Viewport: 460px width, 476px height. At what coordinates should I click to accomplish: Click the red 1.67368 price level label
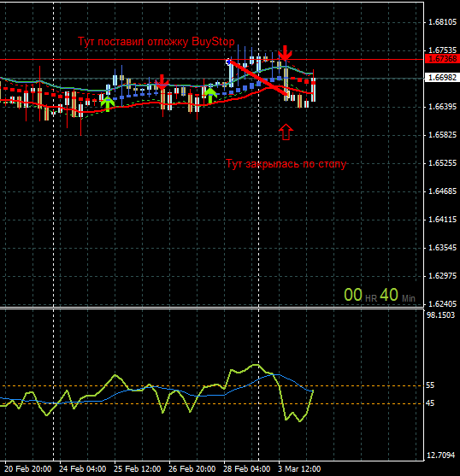click(x=442, y=59)
